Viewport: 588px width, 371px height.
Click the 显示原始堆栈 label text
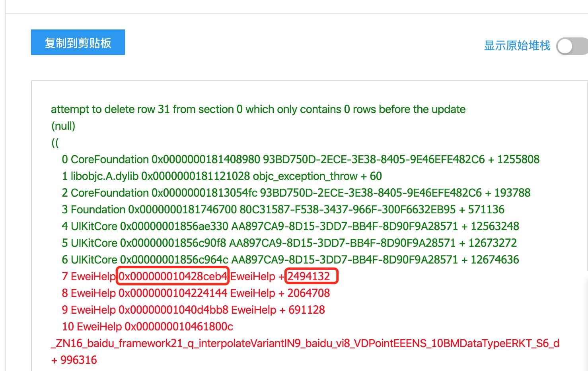point(517,45)
